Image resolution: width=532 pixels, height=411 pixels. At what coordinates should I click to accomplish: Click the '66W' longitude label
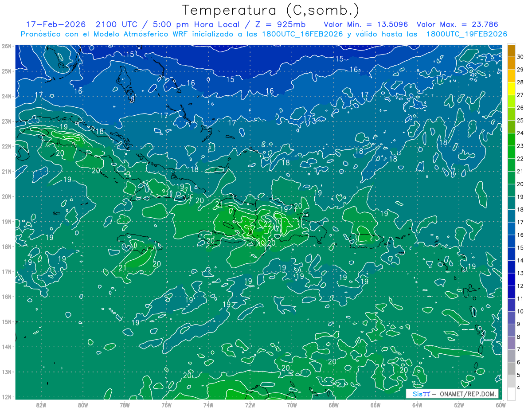[376, 405]
